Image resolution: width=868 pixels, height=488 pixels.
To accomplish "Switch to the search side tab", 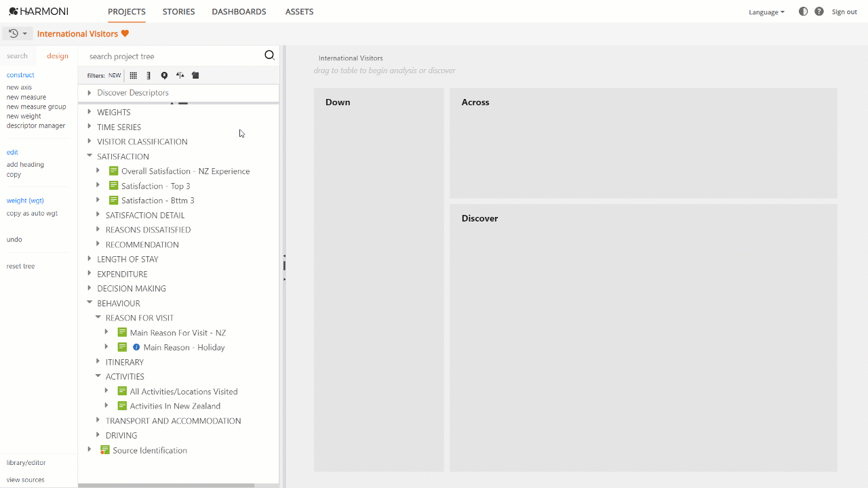I will point(17,56).
